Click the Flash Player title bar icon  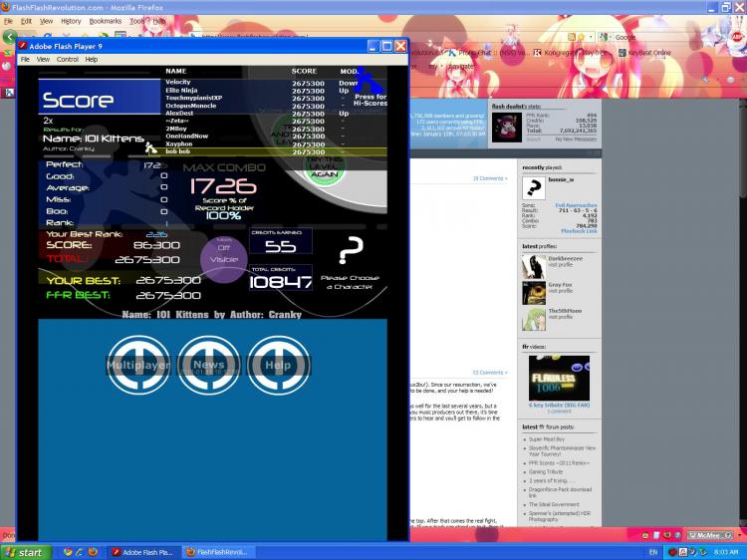pos(22,46)
